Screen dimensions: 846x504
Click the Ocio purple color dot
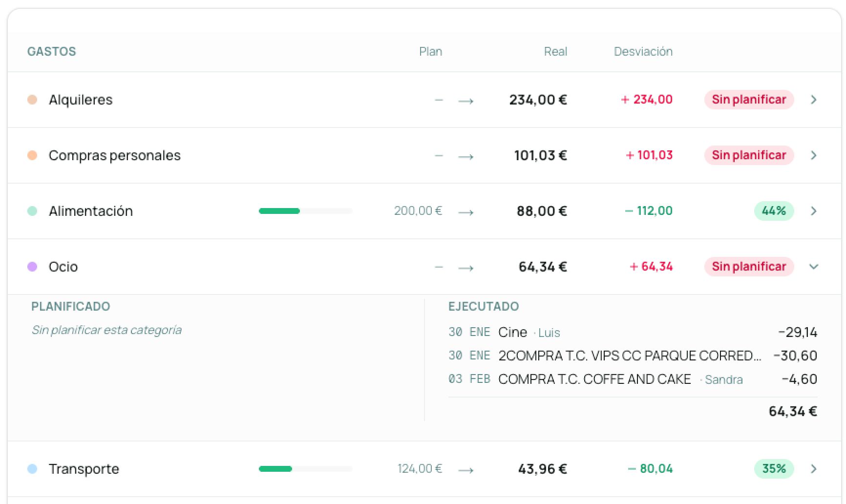click(32, 267)
